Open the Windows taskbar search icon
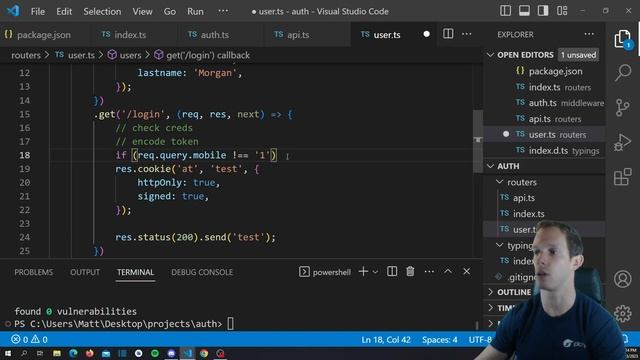The height and width of the screenshot is (360, 640). click(24, 353)
